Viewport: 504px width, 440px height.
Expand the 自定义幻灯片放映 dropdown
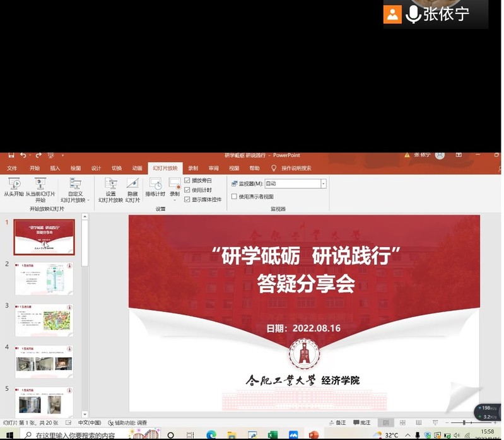[75, 200]
